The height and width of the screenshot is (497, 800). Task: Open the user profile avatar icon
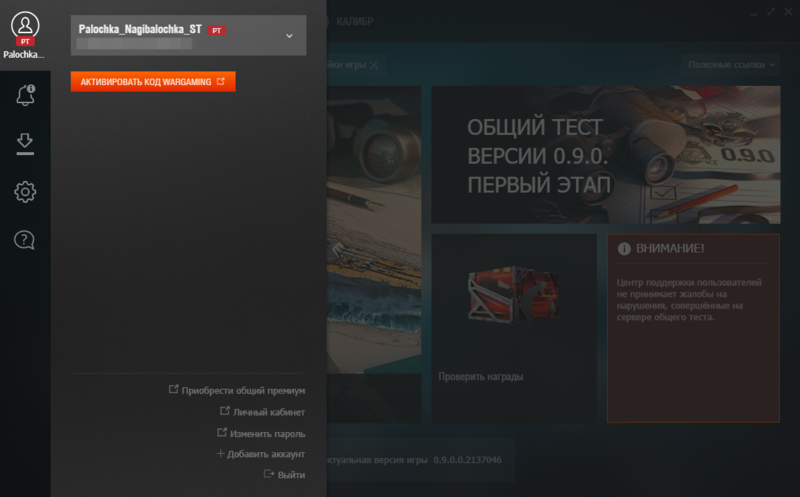point(25,25)
